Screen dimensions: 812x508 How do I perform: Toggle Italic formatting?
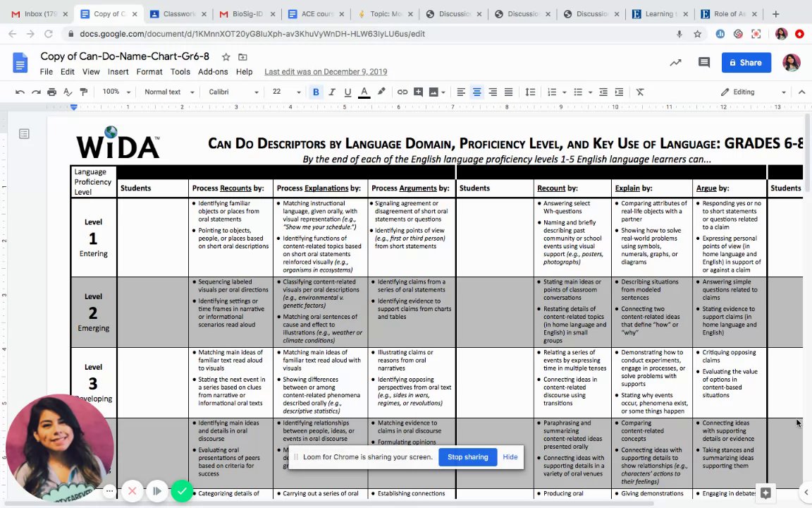pos(332,92)
